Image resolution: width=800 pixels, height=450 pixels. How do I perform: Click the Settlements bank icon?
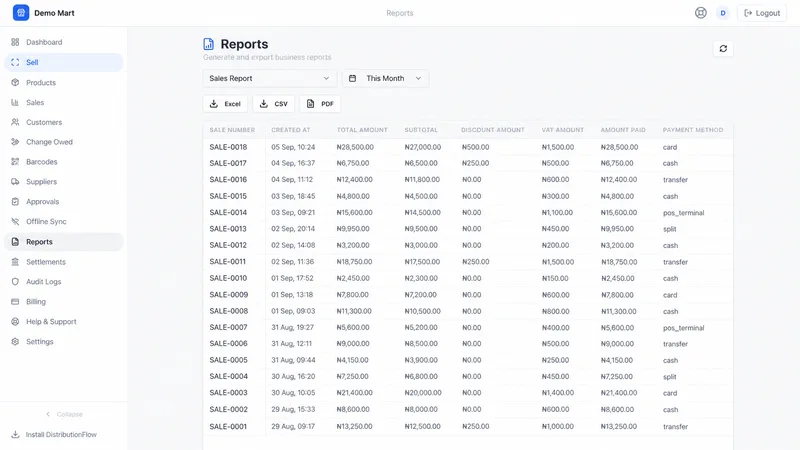[15, 262]
